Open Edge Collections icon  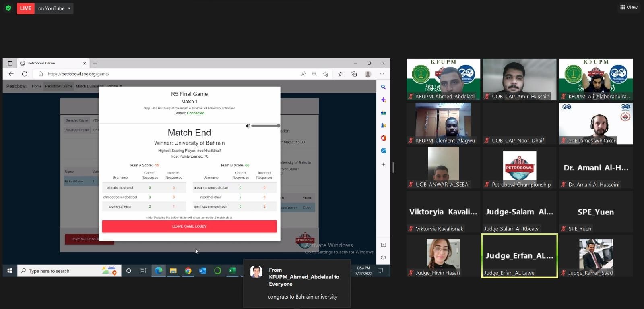(x=354, y=74)
